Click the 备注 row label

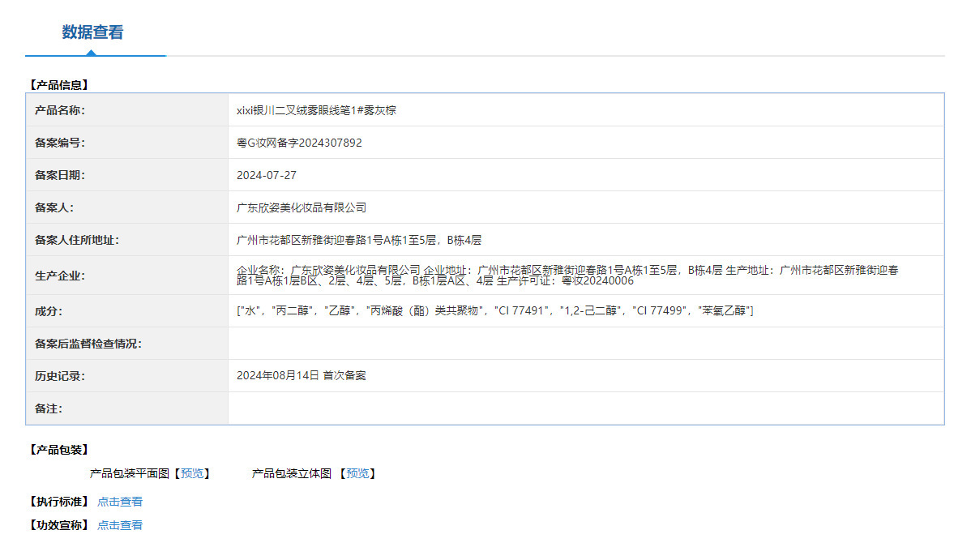click(x=49, y=408)
